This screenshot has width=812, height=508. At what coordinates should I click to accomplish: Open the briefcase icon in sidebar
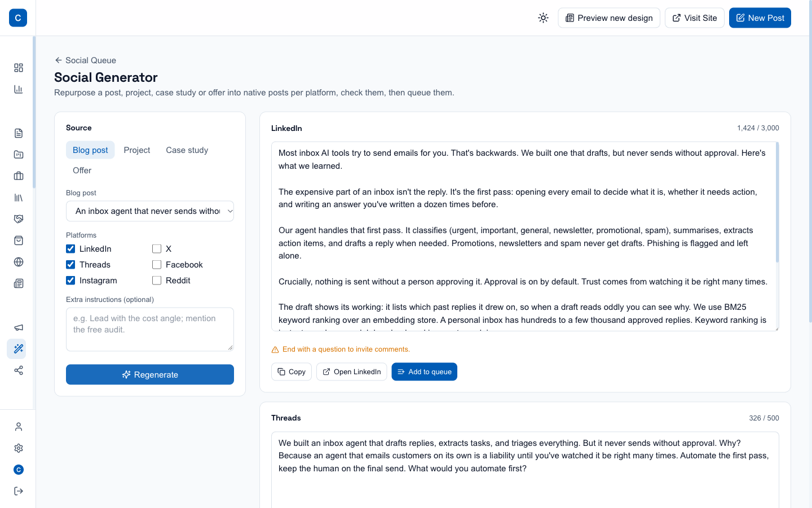point(19,176)
